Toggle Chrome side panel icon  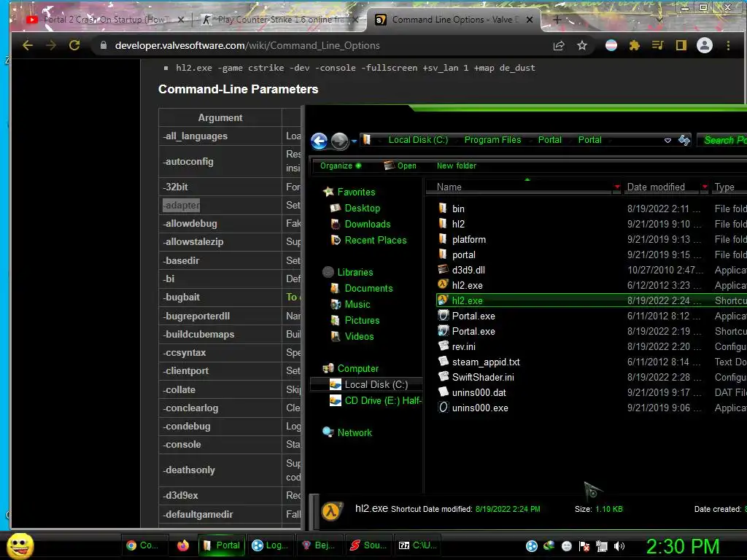coord(681,45)
